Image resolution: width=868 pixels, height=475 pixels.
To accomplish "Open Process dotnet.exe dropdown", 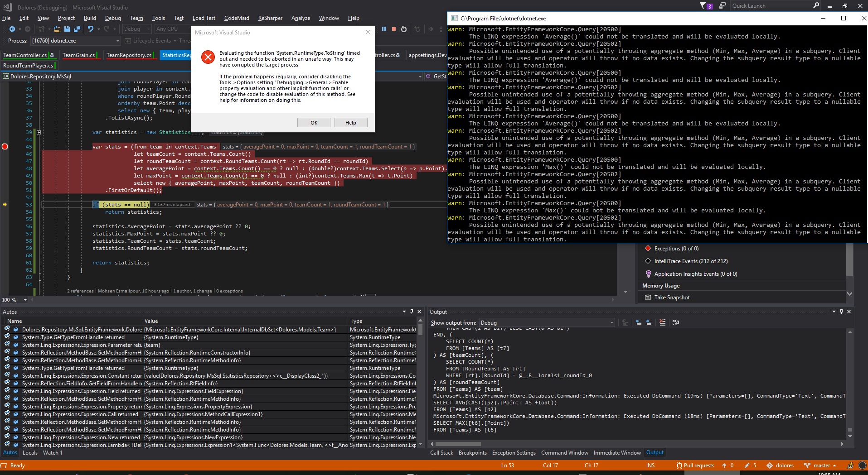I will pos(75,41).
